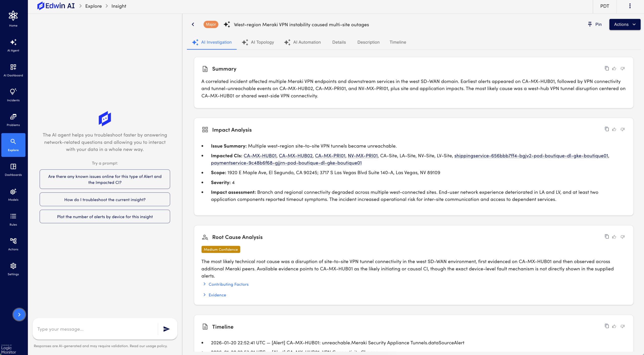Select the AI Investigation tab
644x355 pixels.
pos(212,42)
